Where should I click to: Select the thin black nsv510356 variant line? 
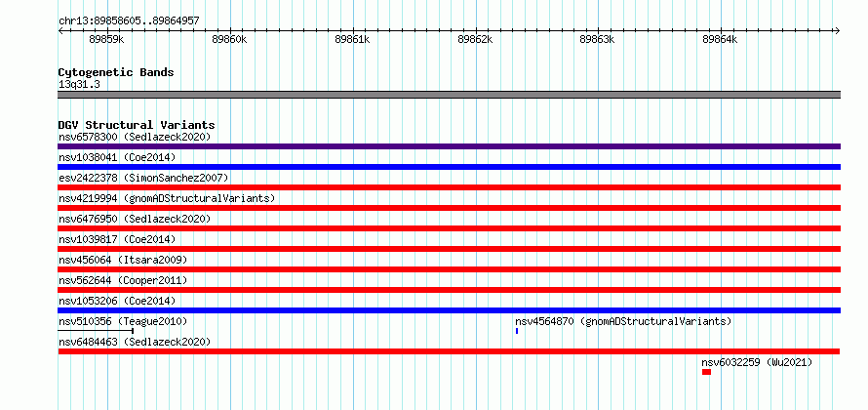(x=96, y=331)
